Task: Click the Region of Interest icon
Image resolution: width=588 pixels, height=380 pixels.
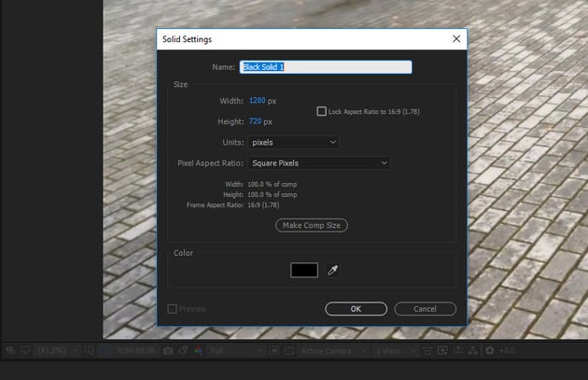Action: point(273,351)
